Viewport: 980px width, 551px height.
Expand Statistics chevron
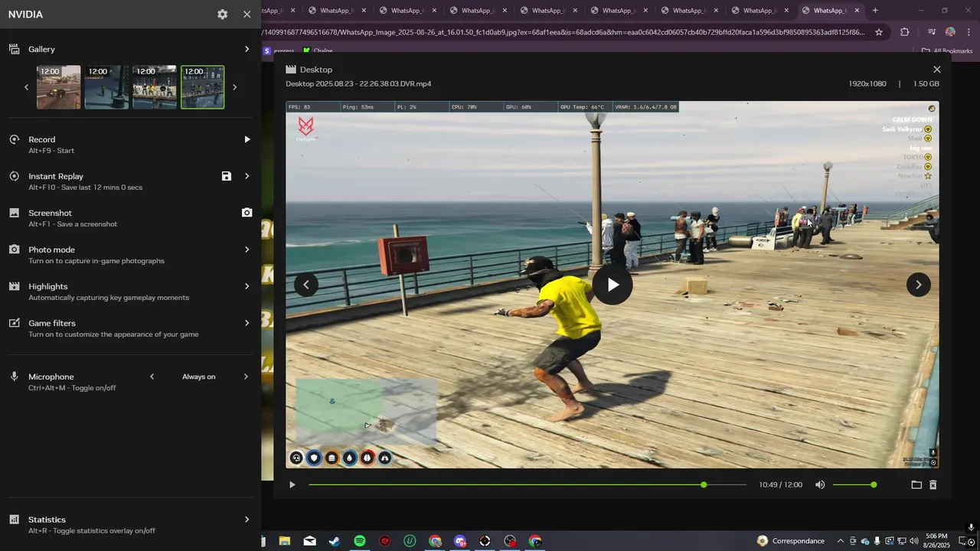pos(247,520)
